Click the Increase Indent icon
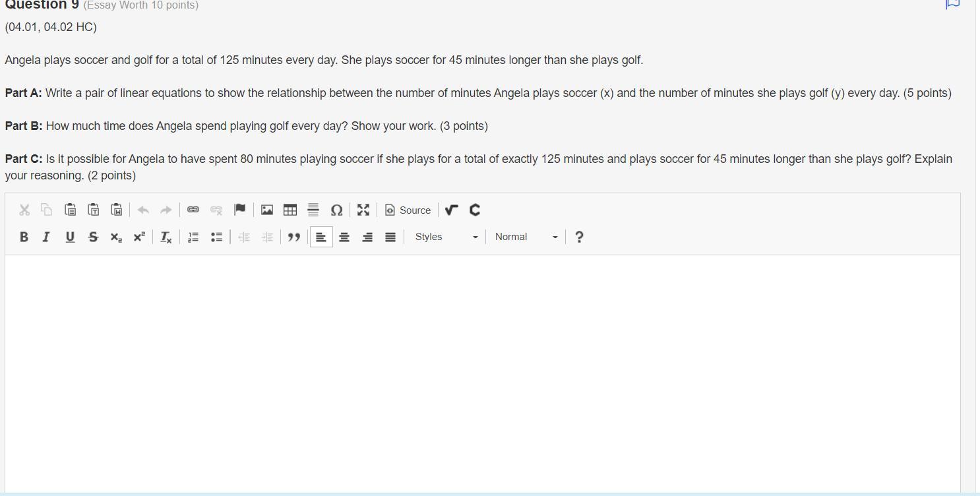Image resolution: width=980 pixels, height=496 pixels. (267, 237)
